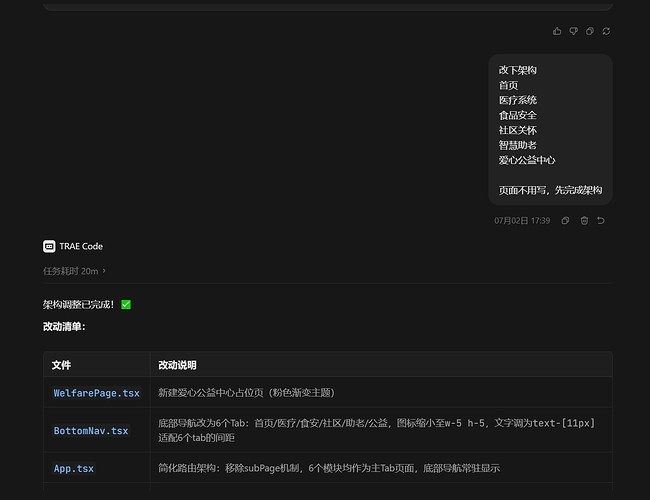This screenshot has height=500, width=650.
Task: Click the 改下架构 line in user message
Action: (517, 70)
